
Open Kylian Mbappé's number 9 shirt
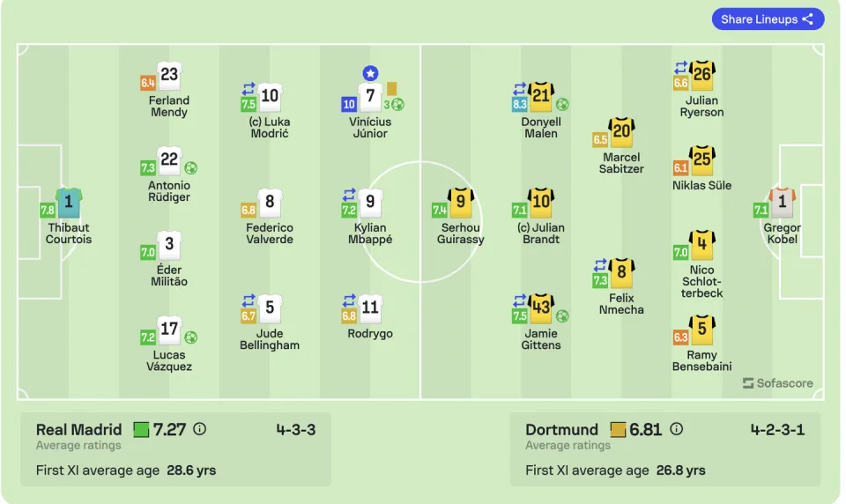pyautogui.click(x=370, y=202)
